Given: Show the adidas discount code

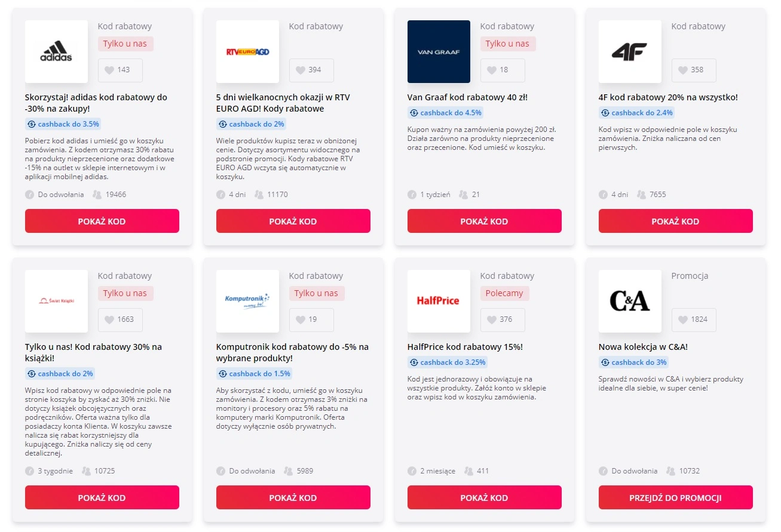Looking at the screenshot, I should coord(102,221).
